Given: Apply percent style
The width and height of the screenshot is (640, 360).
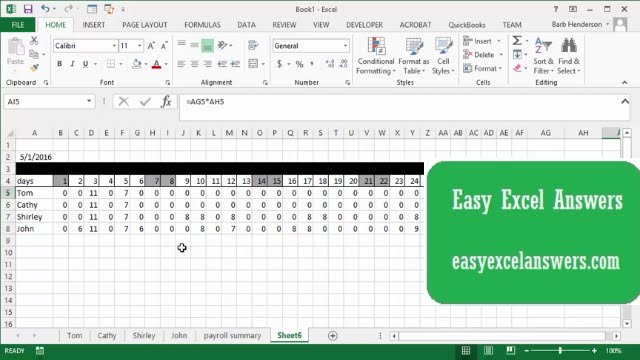Looking at the screenshot, I should (300, 64).
